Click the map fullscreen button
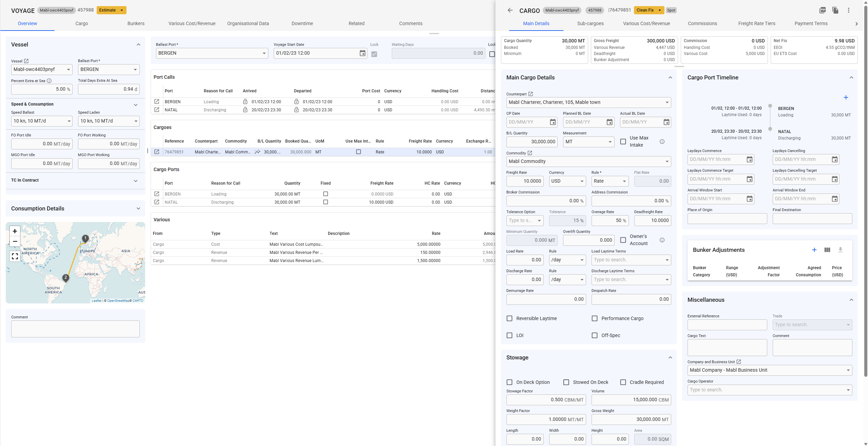Viewport: 868px width, 446px height. pyautogui.click(x=15, y=256)
